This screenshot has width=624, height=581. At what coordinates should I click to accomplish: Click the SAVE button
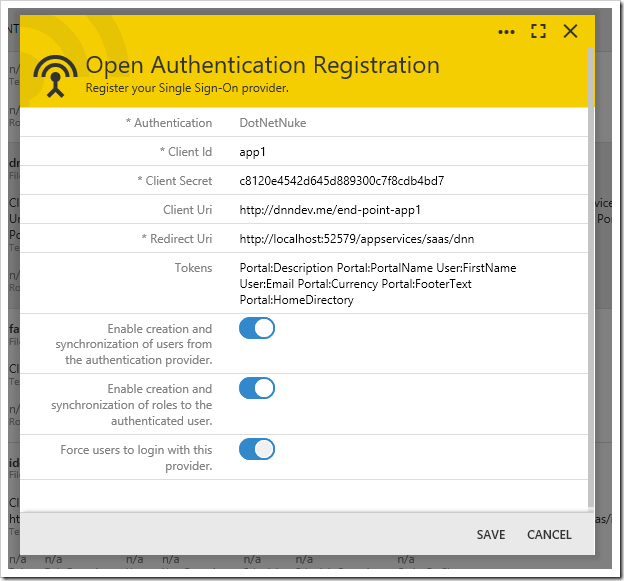click(x=491, y=534)
